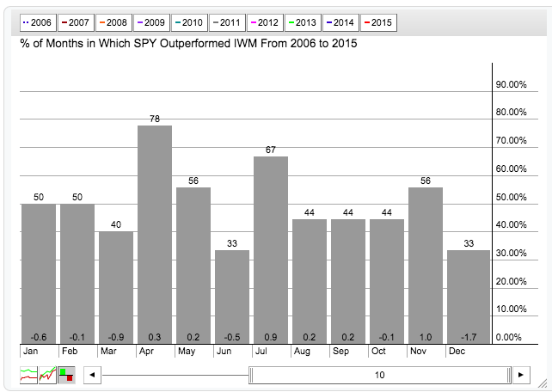
Task: Click the Mar month label
Action: coord(108,352)
